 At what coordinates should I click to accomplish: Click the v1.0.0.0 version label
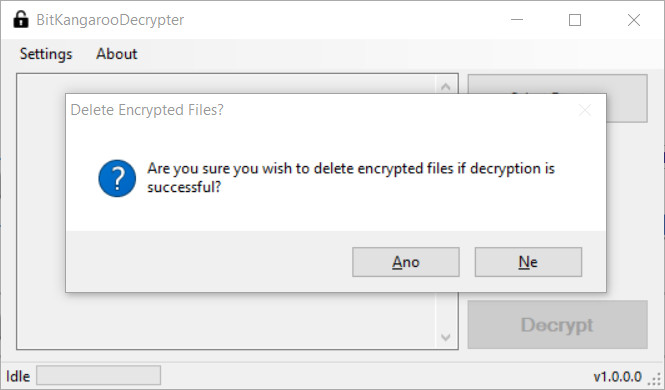[x=618, y=376]
